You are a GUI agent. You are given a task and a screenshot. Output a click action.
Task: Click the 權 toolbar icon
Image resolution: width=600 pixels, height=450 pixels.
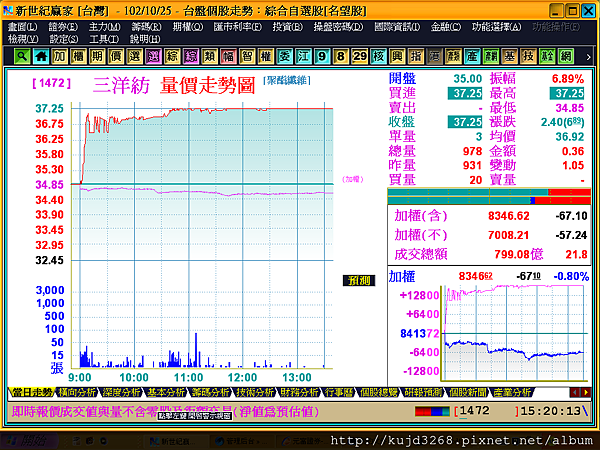[x=266, y=57]
